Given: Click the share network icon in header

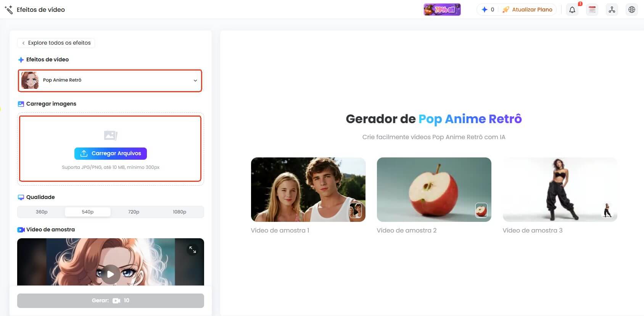Looking at the screenshot, I should [612, 10].
